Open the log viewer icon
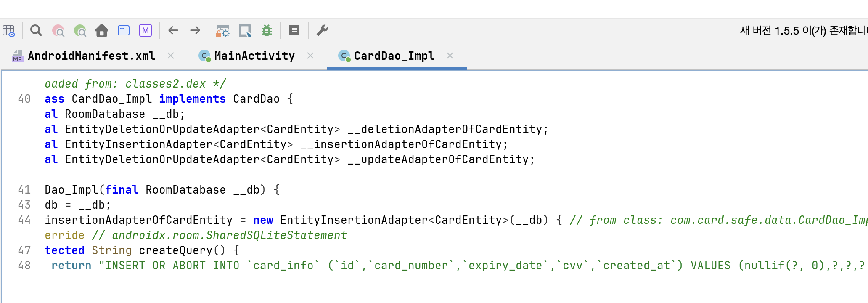868x303 pixels. click(x=294, y=30)
